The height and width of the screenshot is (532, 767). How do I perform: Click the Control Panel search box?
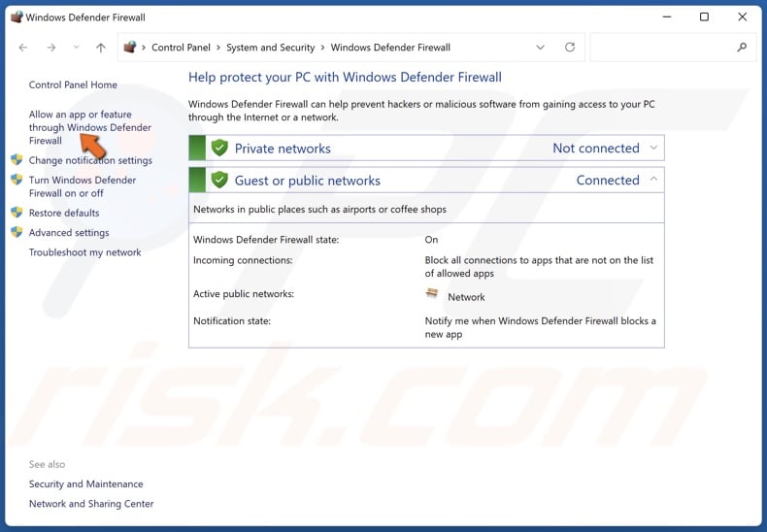click(x=673, y=48)
